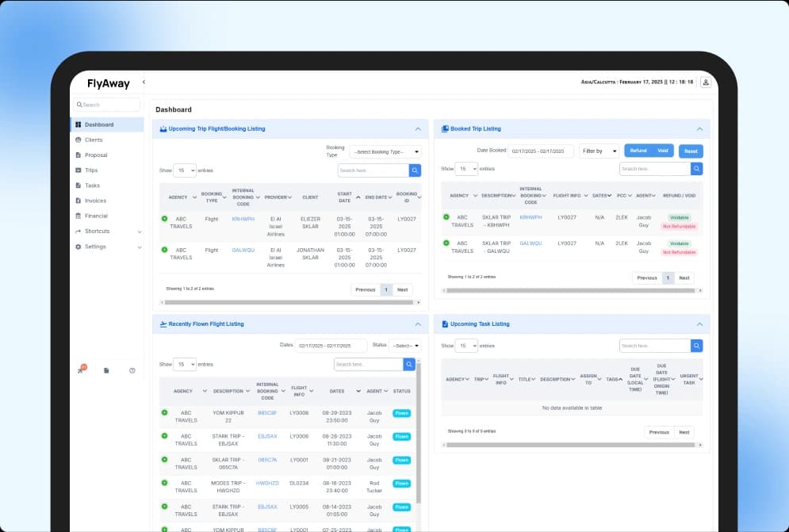This screenshot has height=532, width=789.
Task: Sort Upcoming Trip table by Agency arrow
Action: 195,197
